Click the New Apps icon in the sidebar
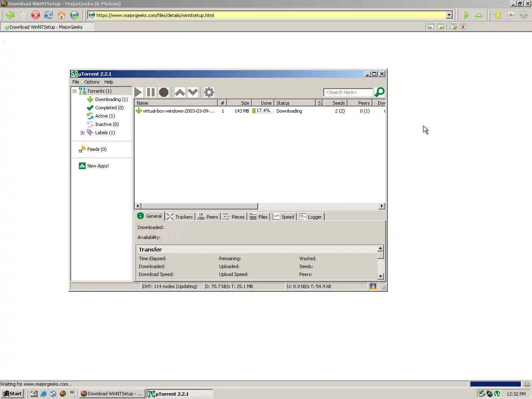The height and width of the screenshot is (399, 532). tap(82, 166)
